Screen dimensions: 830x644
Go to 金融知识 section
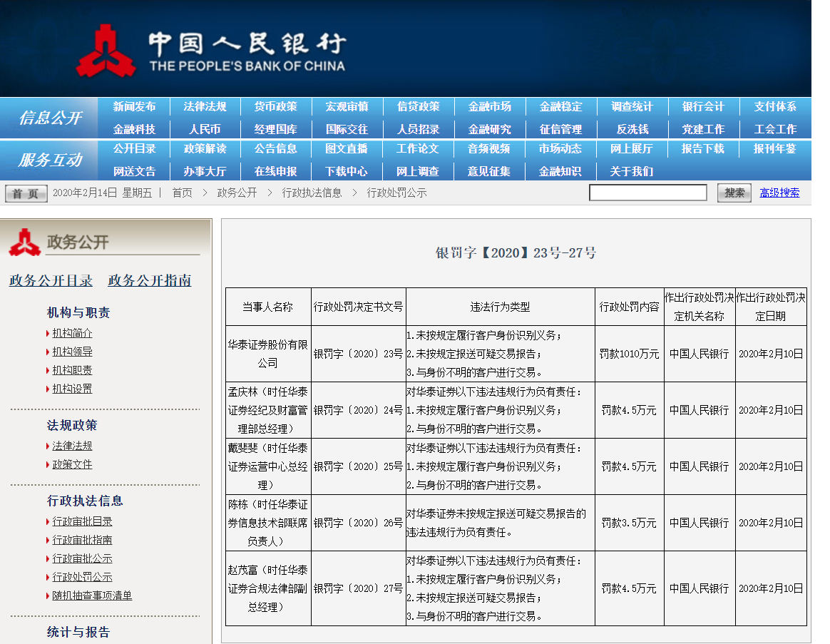(560, 172)
